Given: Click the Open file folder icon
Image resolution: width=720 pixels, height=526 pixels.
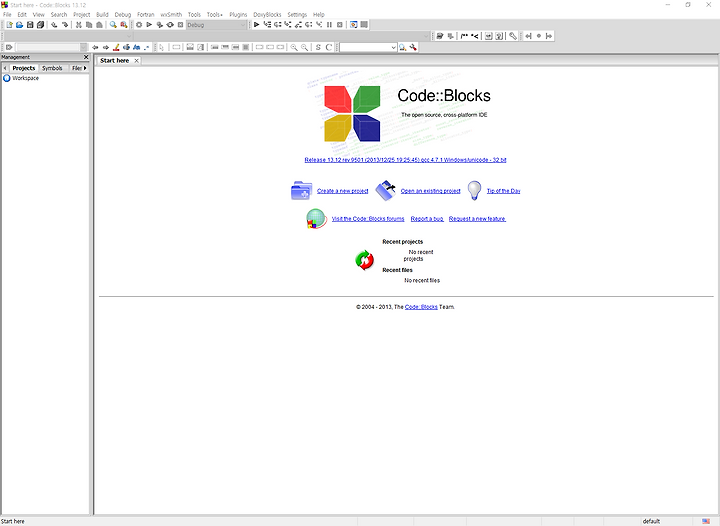Looking at the screenshot, I should [19, 25].
